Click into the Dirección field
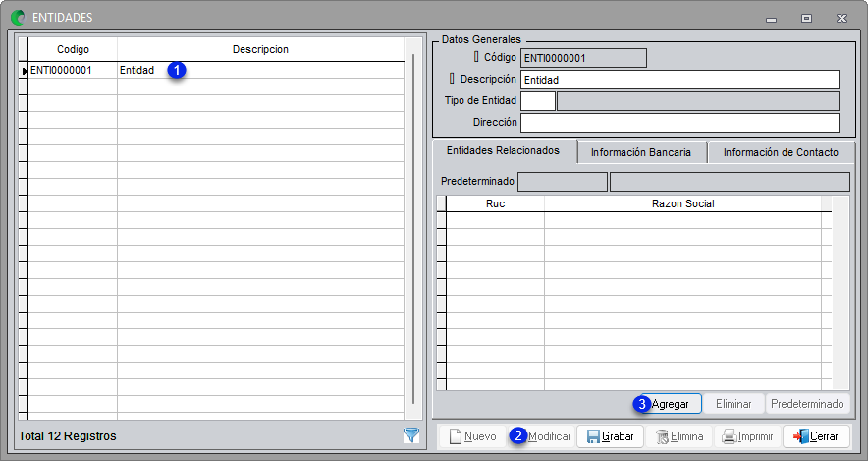 679,123
